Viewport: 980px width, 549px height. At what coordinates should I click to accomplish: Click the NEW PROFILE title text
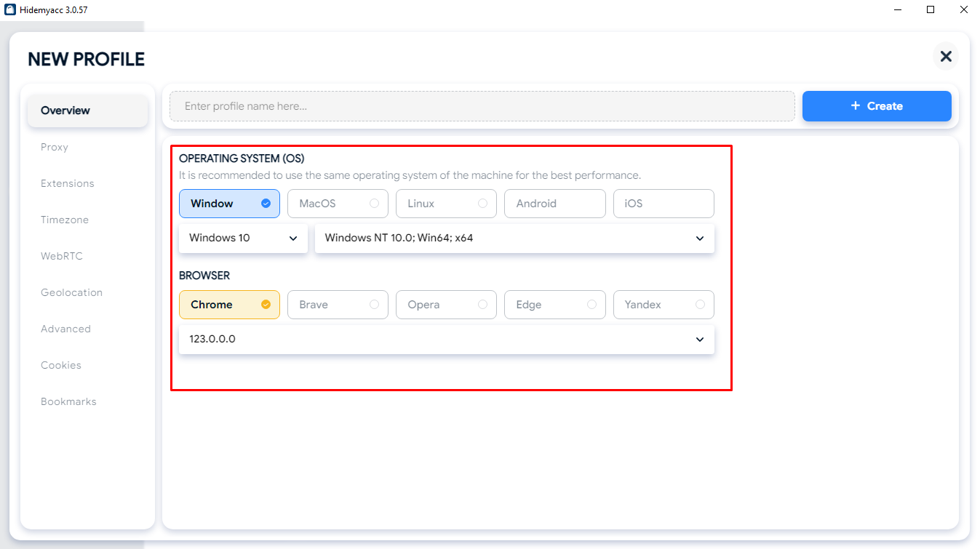click(86, 60)
